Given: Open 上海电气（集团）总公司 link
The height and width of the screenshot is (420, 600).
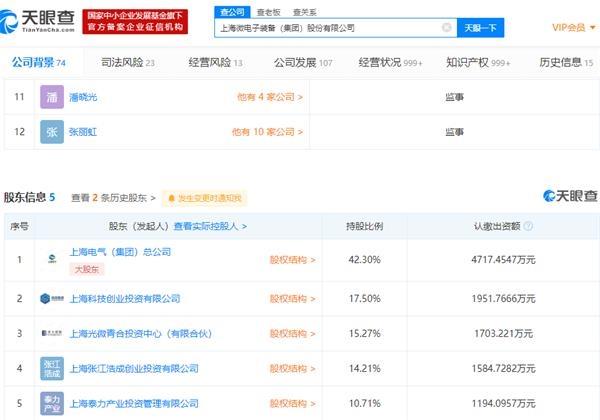Looking at the screenshot, I should [x=120, y=252].
